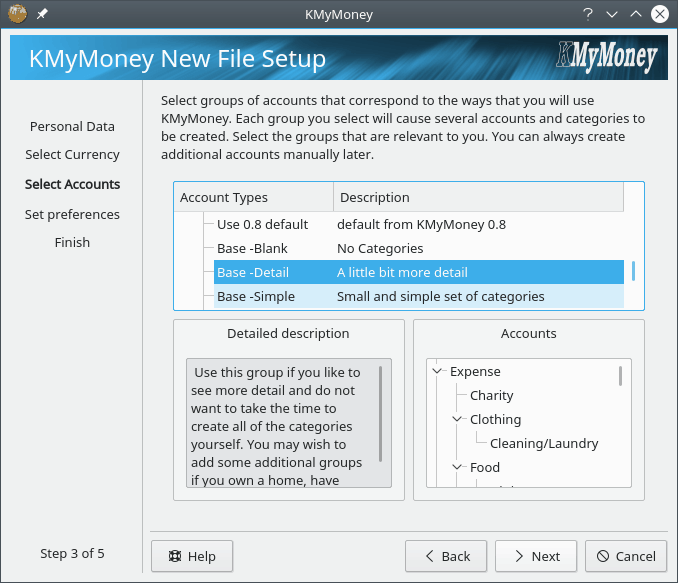Click the Select Currency step
This screenshot has height=583, width=678.
72,154
